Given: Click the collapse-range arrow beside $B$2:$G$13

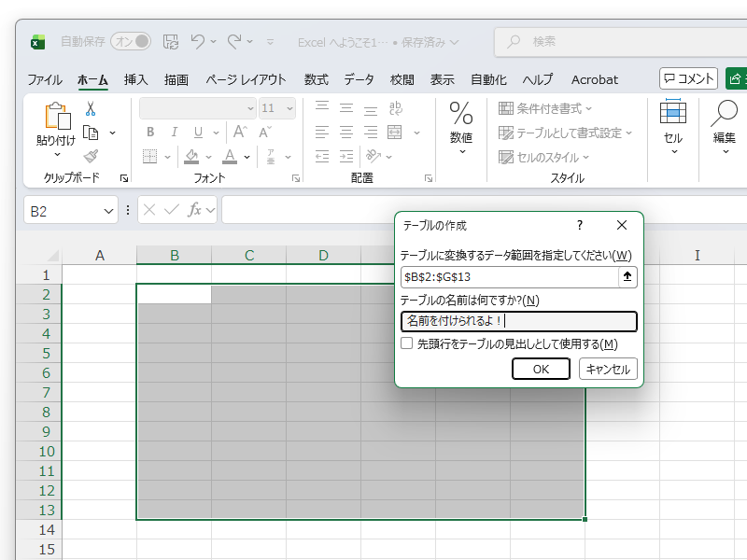Looking at the screenshot, I should point(627,276).
